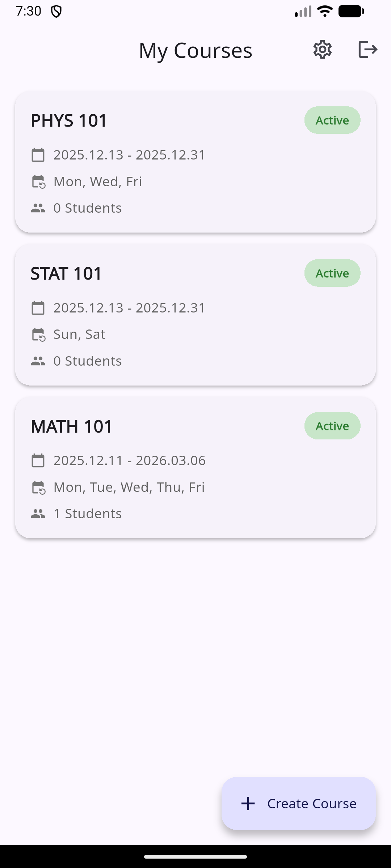Click the students icon on MATH 101 card
This screenshot has width=391, height=868.
pyautogui.click(x=38, y=513)
